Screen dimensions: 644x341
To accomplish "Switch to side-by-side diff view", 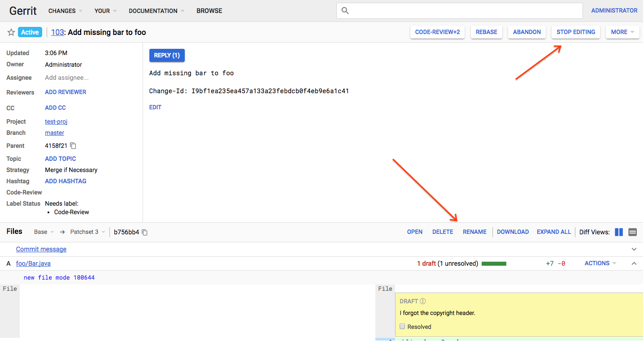I will (x=619, y=232).
